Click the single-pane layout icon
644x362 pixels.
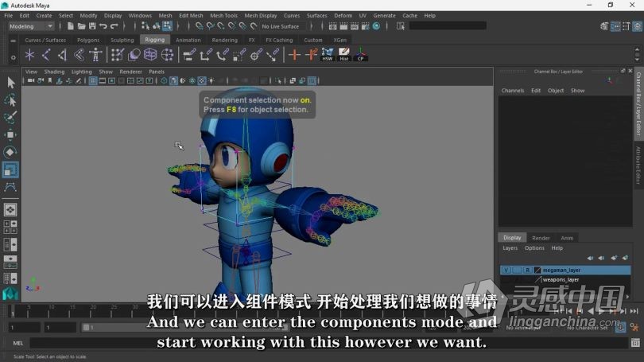pyautogui.click(x=10, y=210)
